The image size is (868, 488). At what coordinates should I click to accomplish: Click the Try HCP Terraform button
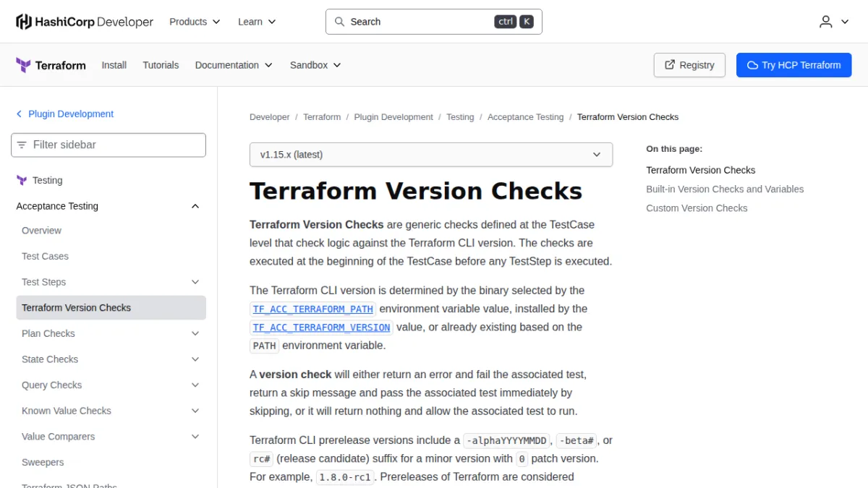tap(794, 65)
